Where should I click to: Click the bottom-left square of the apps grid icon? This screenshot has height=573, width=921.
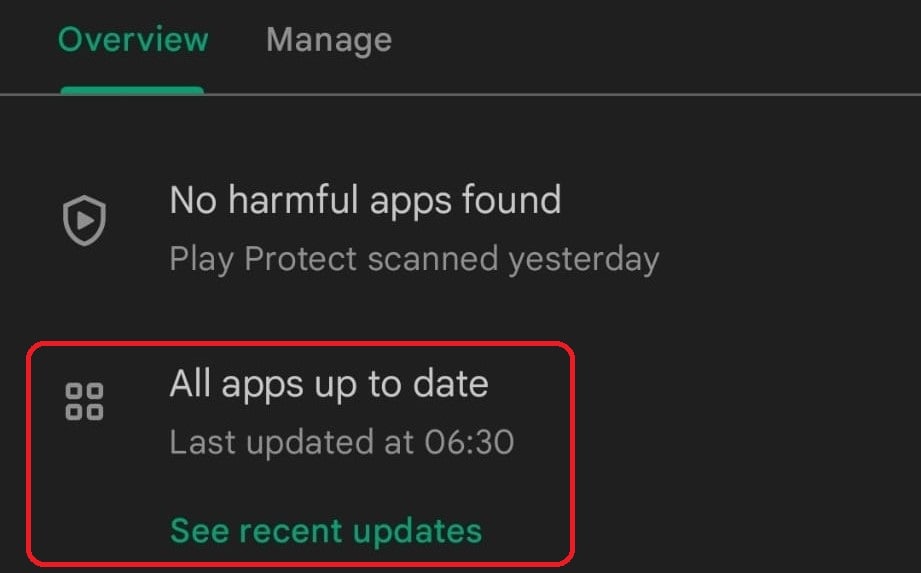point(74,412)
